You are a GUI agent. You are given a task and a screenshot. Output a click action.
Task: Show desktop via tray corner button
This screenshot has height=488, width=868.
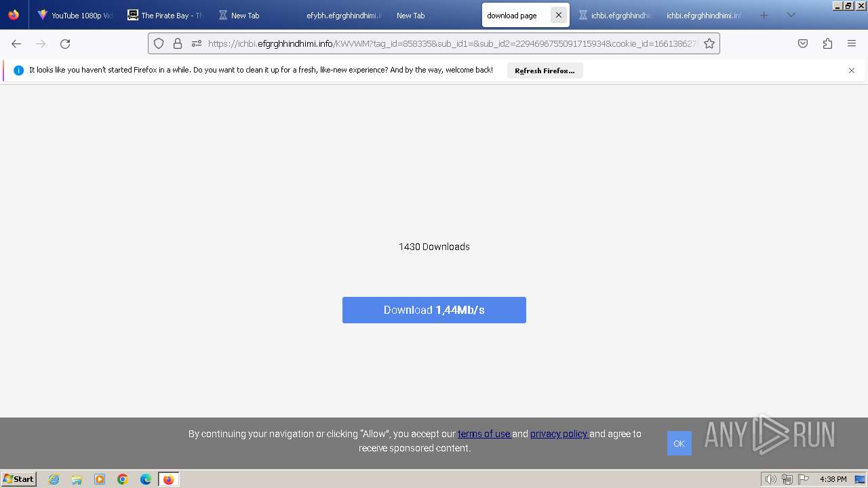(x=860, y=479)
